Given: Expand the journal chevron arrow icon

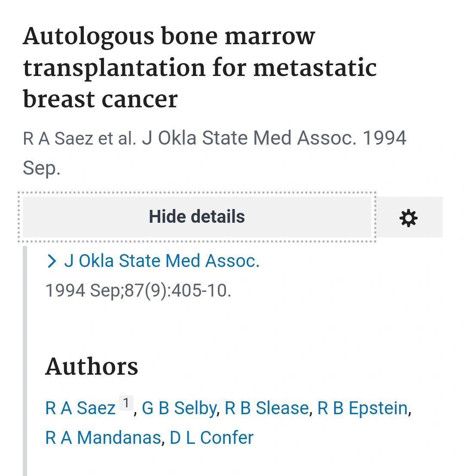Looking at the screenshot, I should (52, 261).
